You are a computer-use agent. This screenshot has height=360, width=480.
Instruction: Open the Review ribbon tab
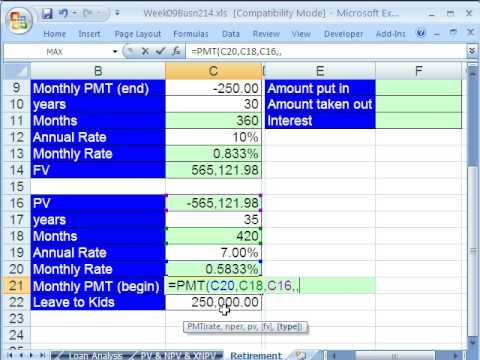(266, 34)
